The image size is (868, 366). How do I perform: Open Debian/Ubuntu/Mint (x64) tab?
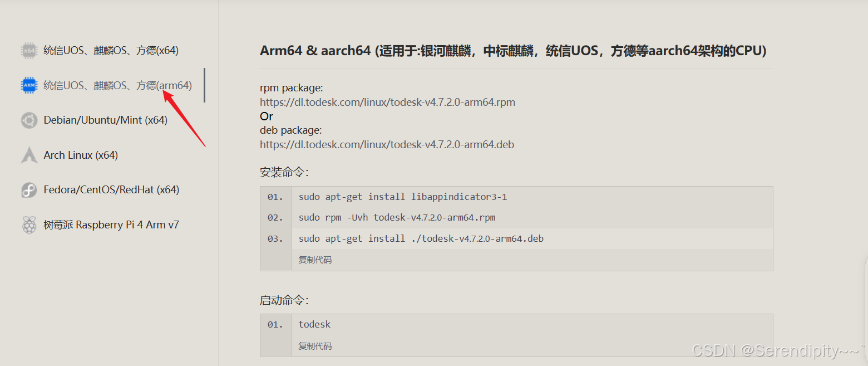click(x=106, y=120)
